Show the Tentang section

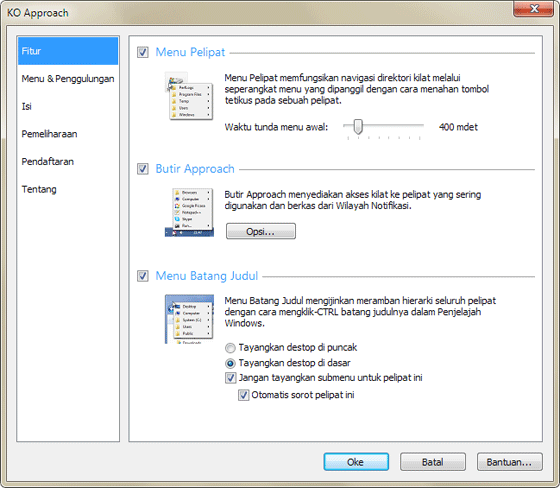pos(68,189)
